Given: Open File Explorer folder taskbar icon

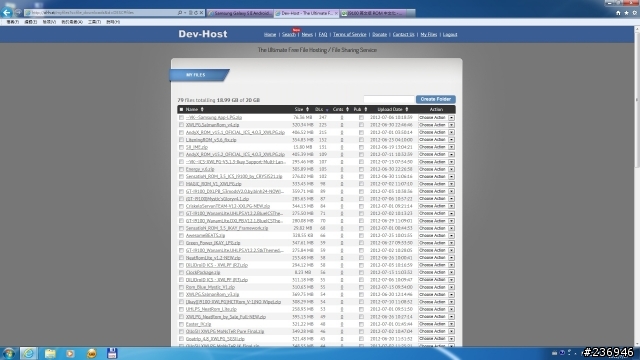Looking at the screenshot, I should click(50, 353).
